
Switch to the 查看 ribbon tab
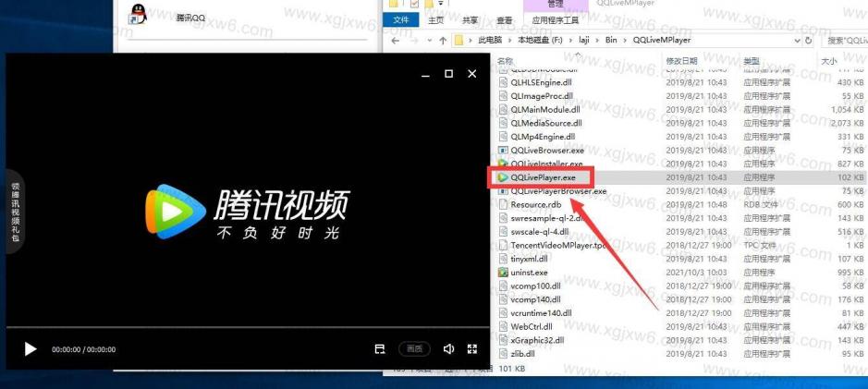click(505, 20)
